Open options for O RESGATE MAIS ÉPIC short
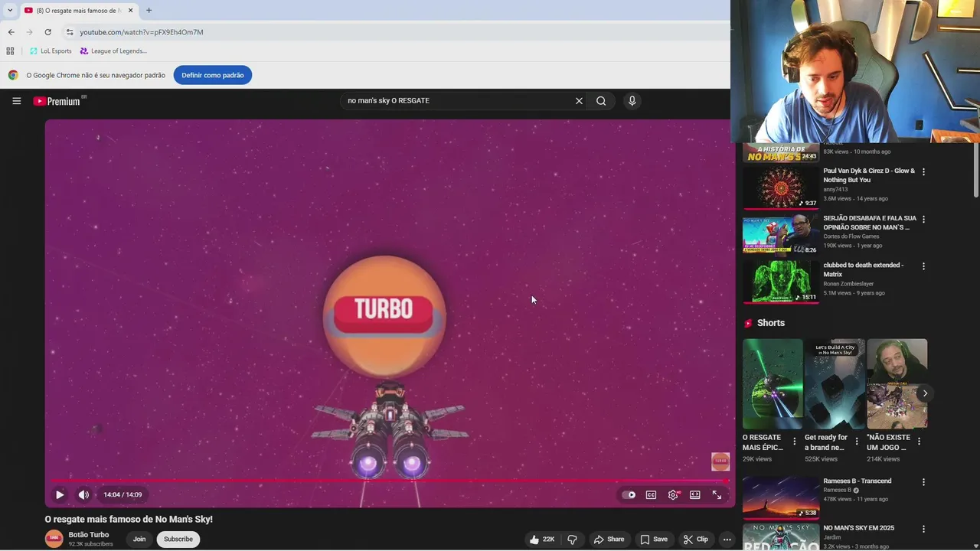This screenshot has height=551, width=980. pos(795,442)
